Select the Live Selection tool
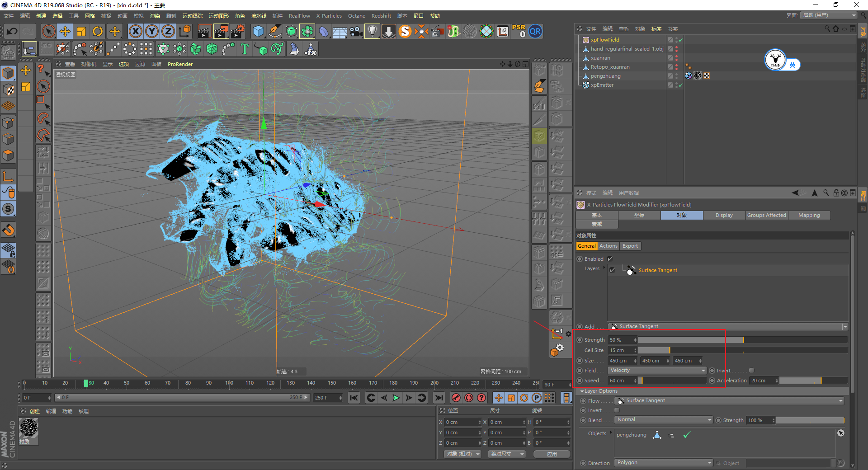This screenshot has height=470, width=868. (x=48, y=31)
